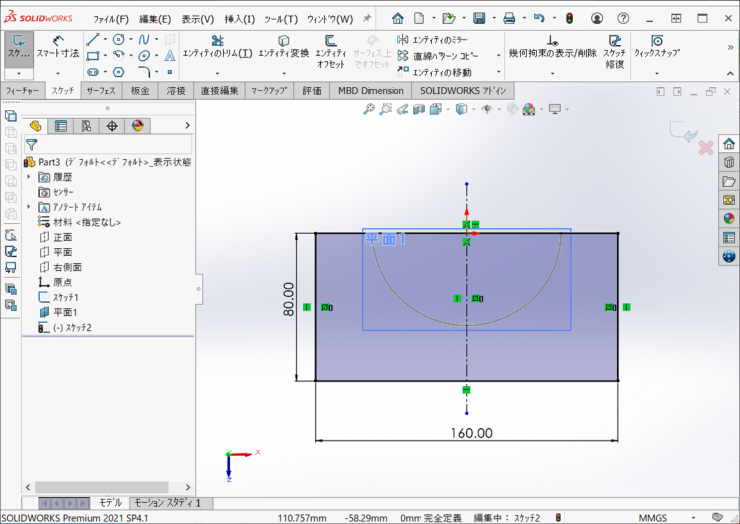Click the Zoom to Fit magnifier icon

(x=369, y=110)
